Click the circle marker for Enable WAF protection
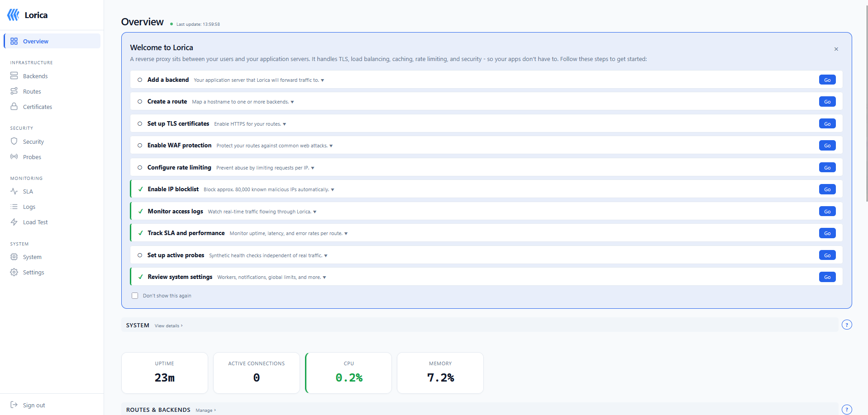 coord(140,146)
